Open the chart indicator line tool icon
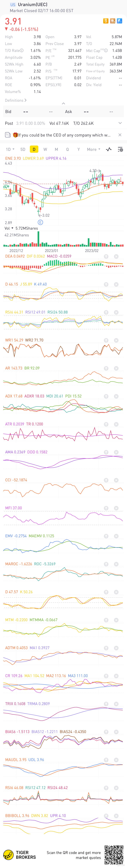The image size is (127, 868). 109,149
